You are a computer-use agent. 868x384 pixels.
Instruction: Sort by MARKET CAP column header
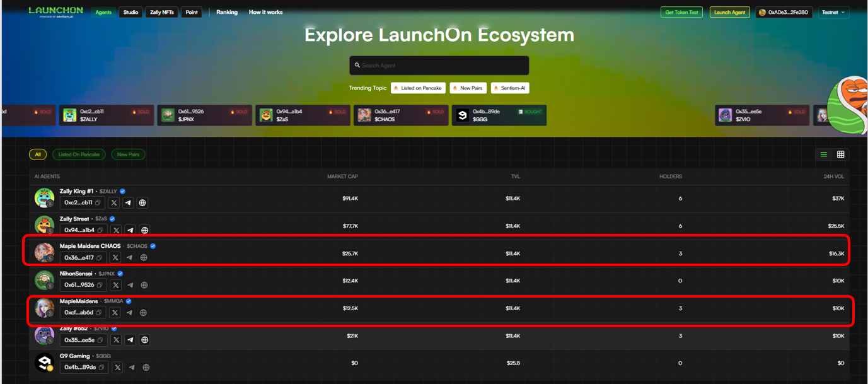coord(342,177)
